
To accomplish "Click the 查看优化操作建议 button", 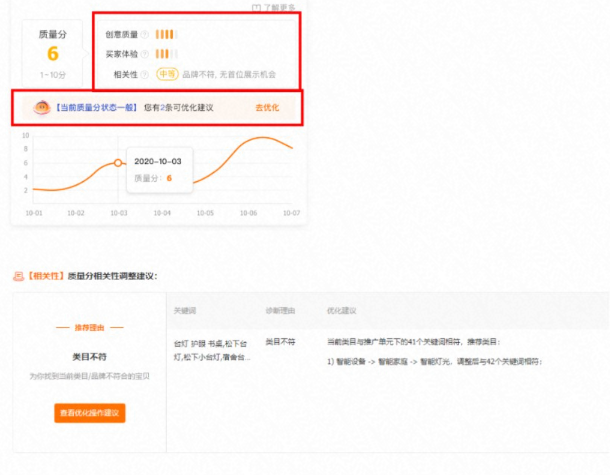I will tap(90, 413).
